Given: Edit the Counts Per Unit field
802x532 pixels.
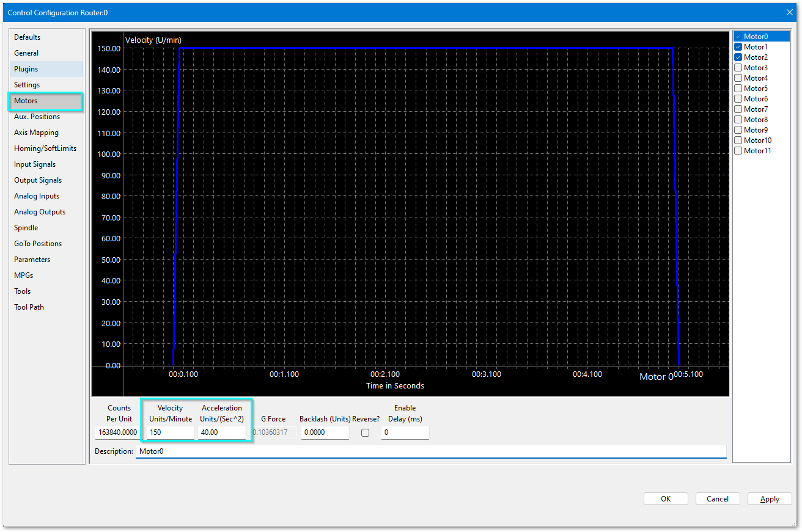Looking at the screenshot, I should tap(117, 432).
